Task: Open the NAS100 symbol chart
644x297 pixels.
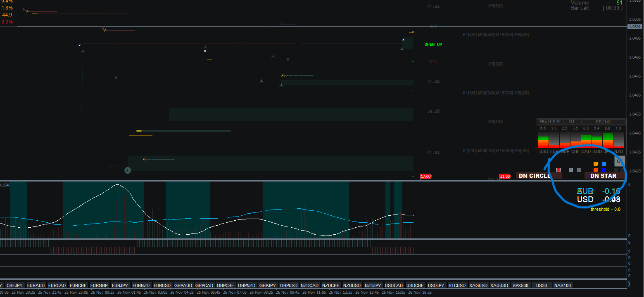Action: coord(563,285)
